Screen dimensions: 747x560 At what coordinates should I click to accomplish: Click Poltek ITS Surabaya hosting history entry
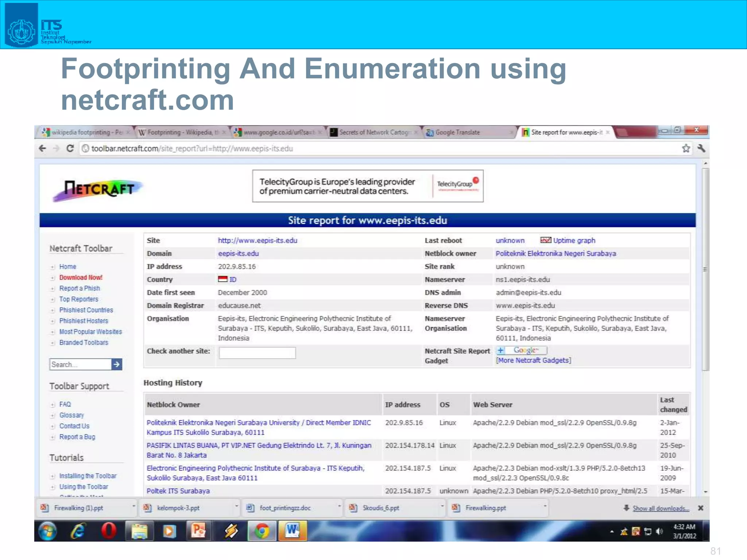pos(178,491)
